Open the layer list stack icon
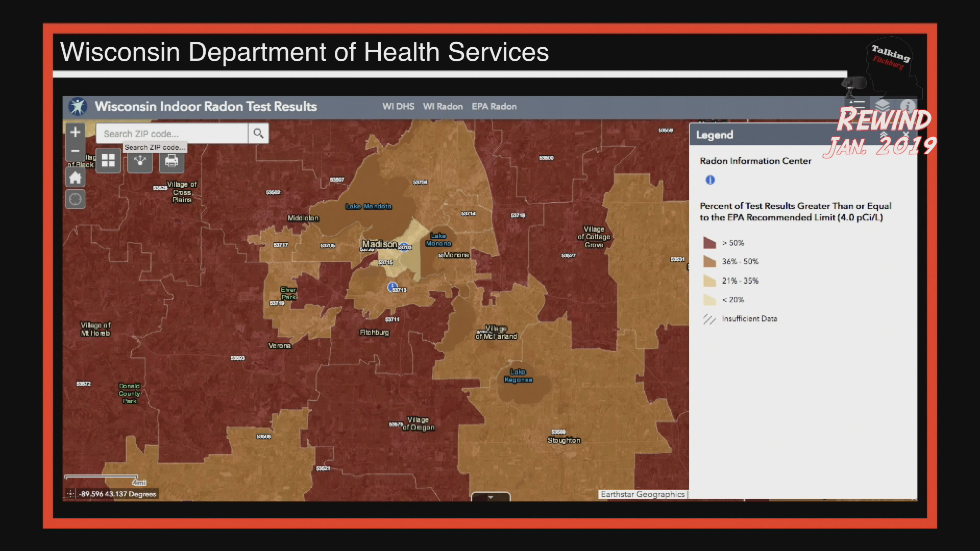The width and height of the screenshot is (980, 551). coord(882,106)
